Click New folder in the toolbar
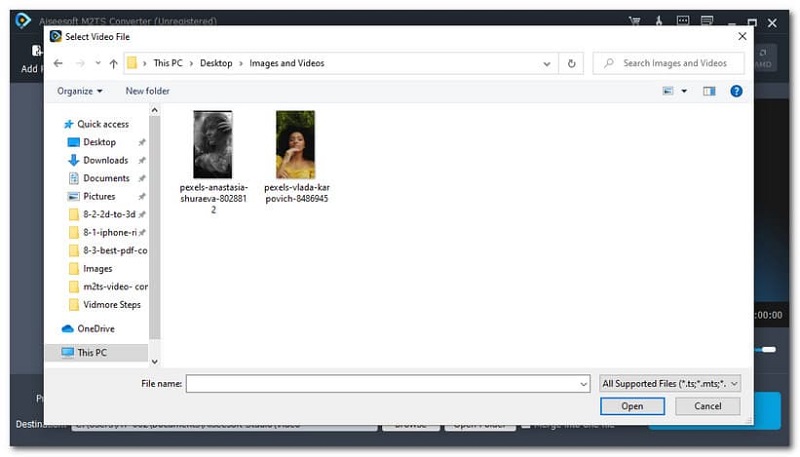The image size is (800, 457). coord(147,91)
